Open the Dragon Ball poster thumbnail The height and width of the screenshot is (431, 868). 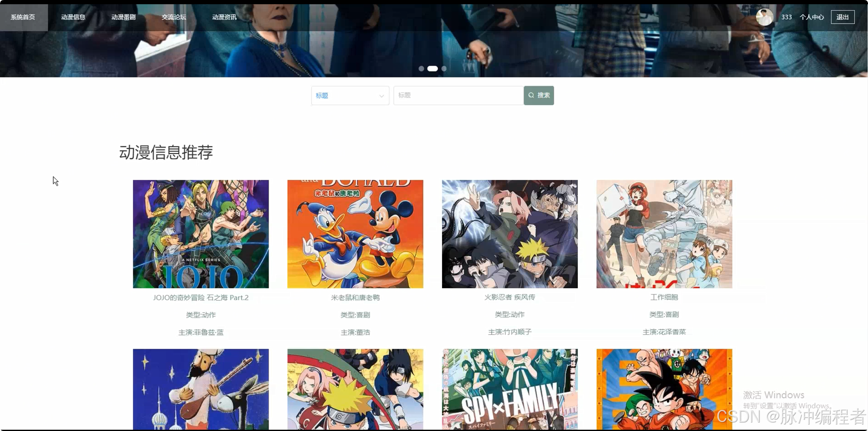pyautogui.click(x=664, y=390)
